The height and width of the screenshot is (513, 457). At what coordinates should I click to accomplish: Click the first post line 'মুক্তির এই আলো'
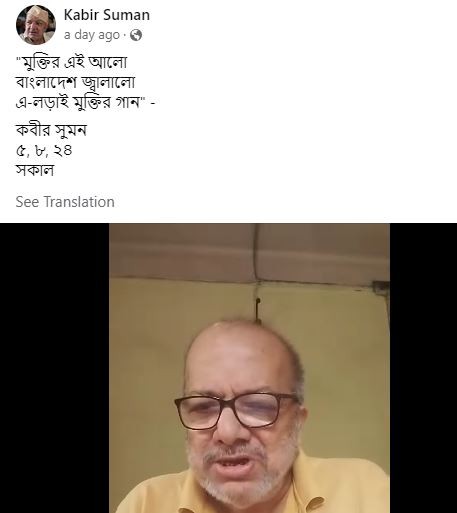(71, 62)
